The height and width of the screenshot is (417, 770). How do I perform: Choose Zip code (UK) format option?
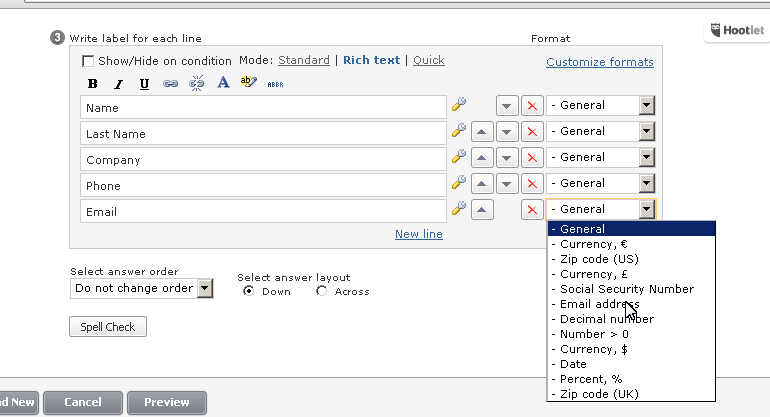tap(632, 394)
